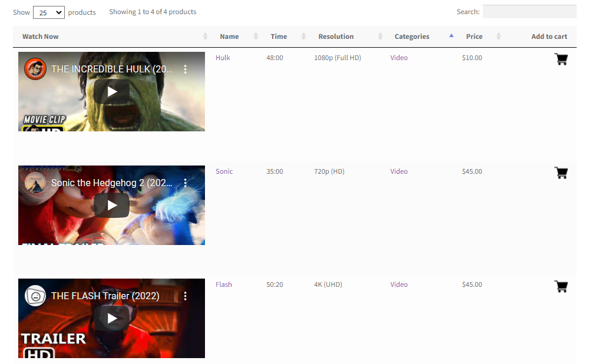
Task: Open the Sonic video's Paramount channel avatar
Action: pyautogui.click(x=35, y=183)
